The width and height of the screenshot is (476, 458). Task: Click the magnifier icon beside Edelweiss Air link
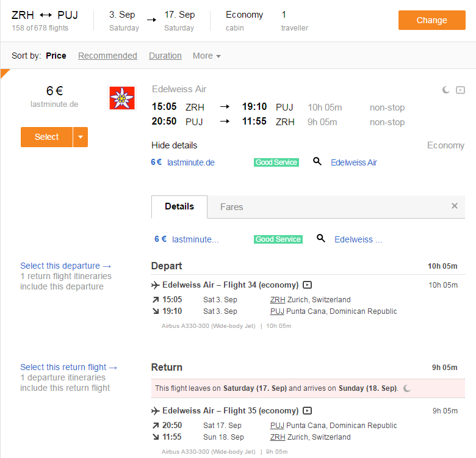(x=317, y=162)
